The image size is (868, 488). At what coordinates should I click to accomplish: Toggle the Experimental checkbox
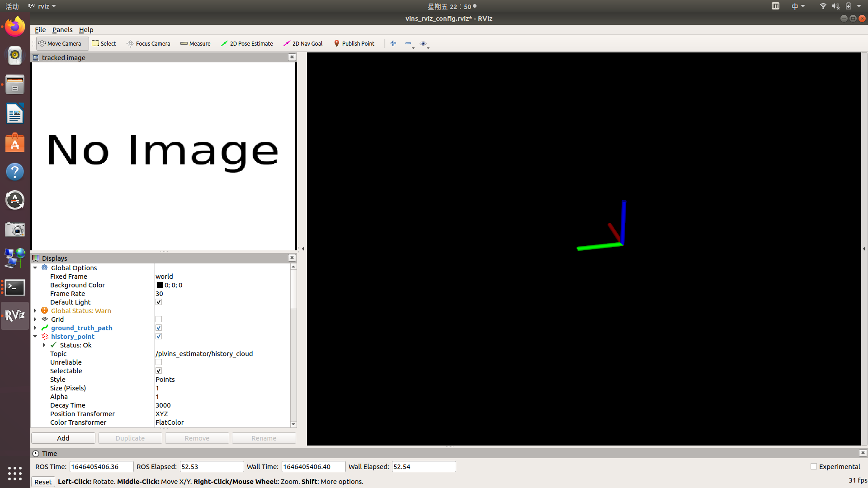(x=814, y=467)
